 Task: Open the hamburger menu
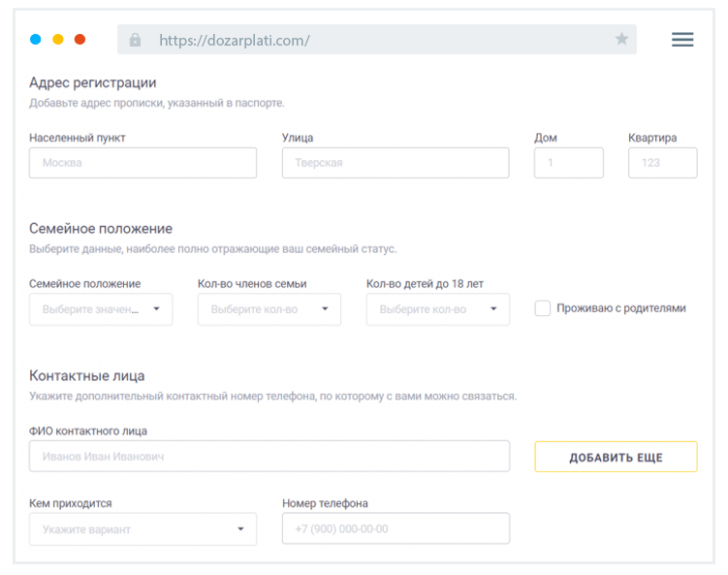[682, 40]
